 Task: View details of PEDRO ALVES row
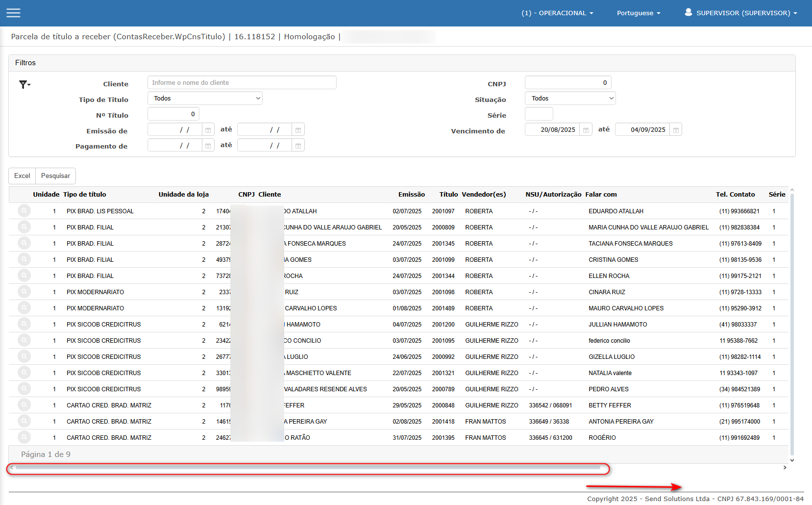[x=24, y=389]
